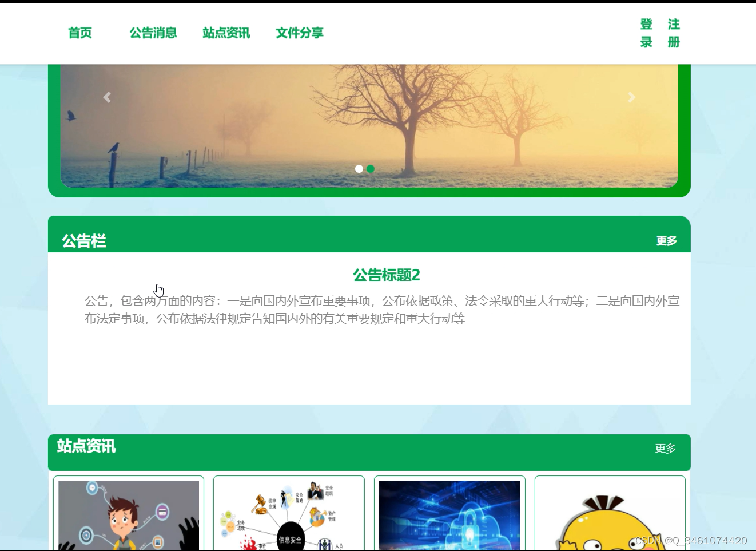This screenshot has height=551, width=756.
Task: Click the 站点资讯 section heading
Action: pos(86,446)
